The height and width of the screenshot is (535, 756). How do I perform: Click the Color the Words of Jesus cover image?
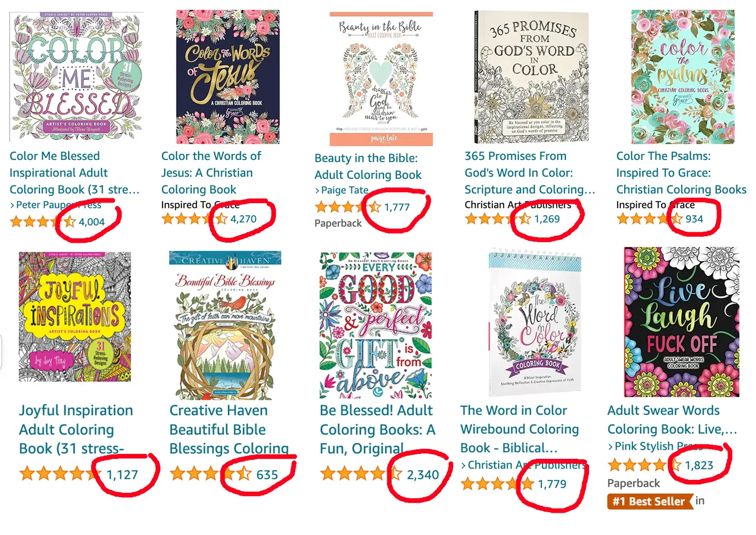[228, 77]
